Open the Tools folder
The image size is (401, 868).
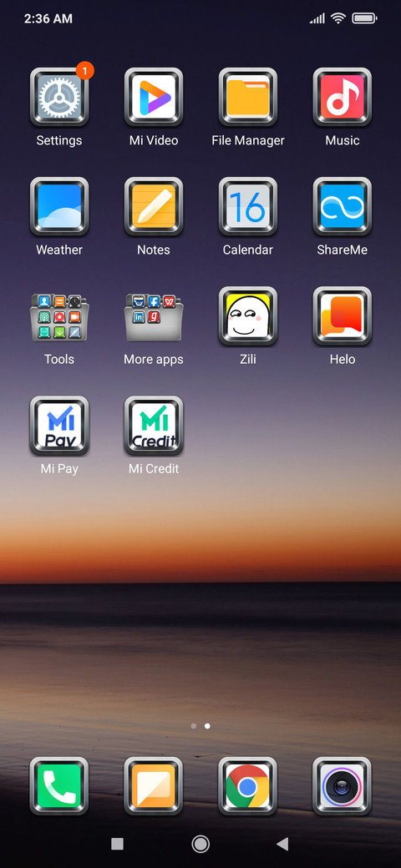point(59,317)
